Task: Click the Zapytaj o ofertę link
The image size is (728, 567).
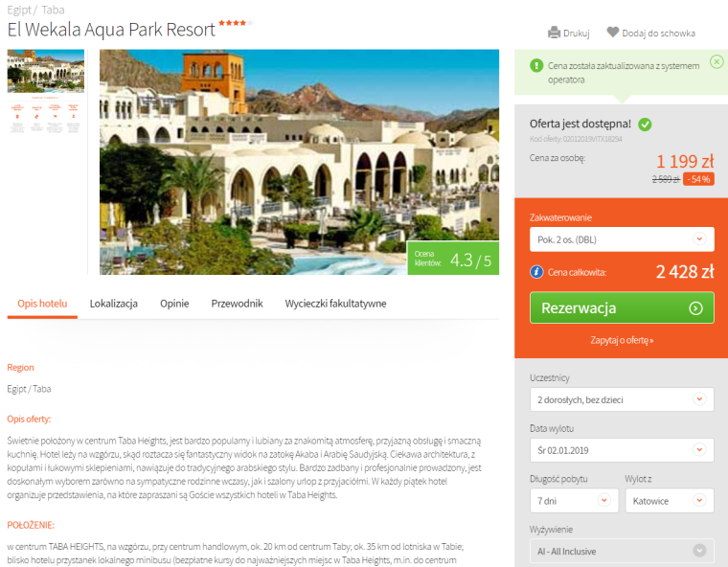Action: pyautogui.click(x=622, y=340)
